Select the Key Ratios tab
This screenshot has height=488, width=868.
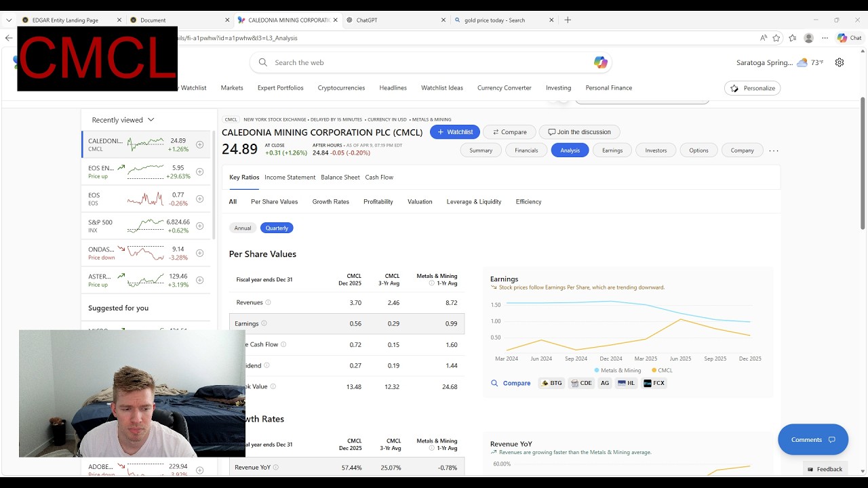point(244,177)
